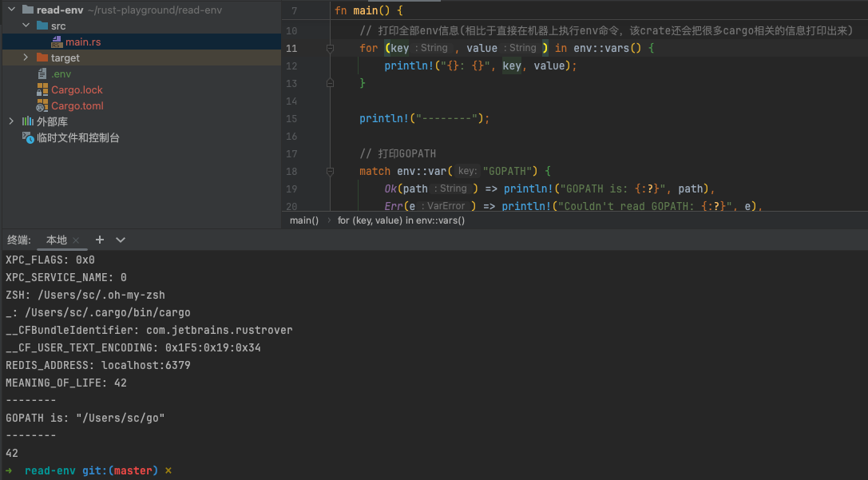Toggle fold marker at line 13 closing brace
868x480 pixels.
(x=330, y=84)
